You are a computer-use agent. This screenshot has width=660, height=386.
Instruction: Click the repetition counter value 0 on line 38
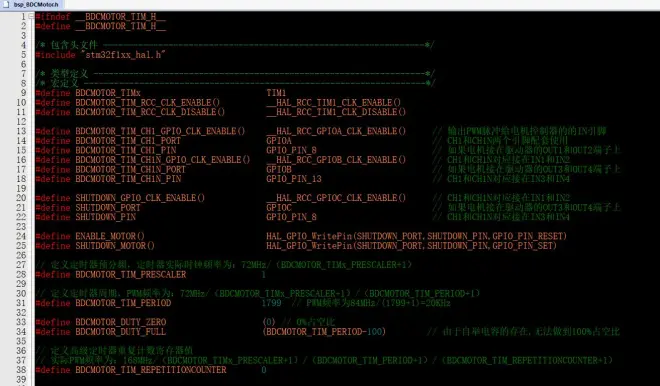pyautogui.click(x=263, y=370)
